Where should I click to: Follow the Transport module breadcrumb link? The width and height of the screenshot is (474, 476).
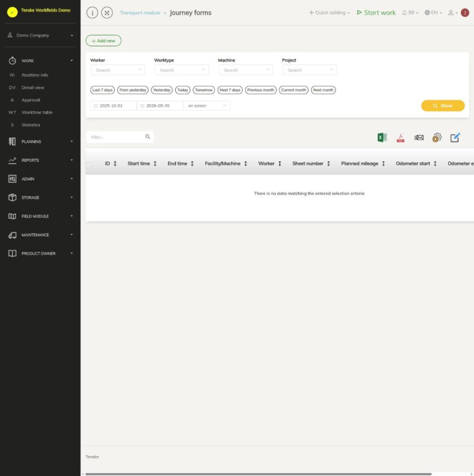(140, 13)
